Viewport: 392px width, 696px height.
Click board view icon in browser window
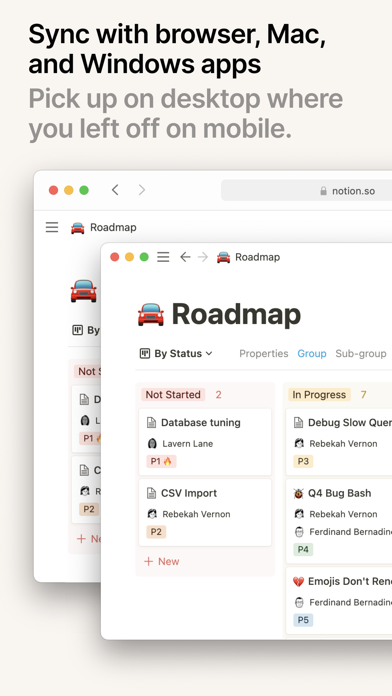(78, 330)
